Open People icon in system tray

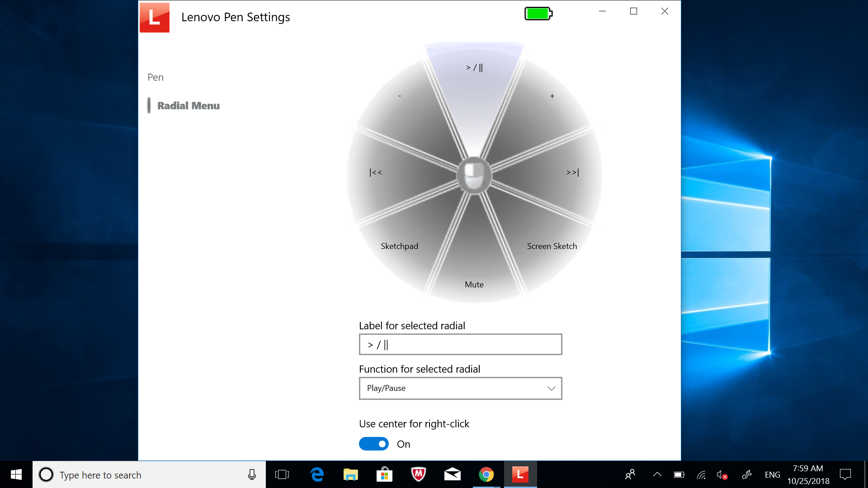point(630,474)
